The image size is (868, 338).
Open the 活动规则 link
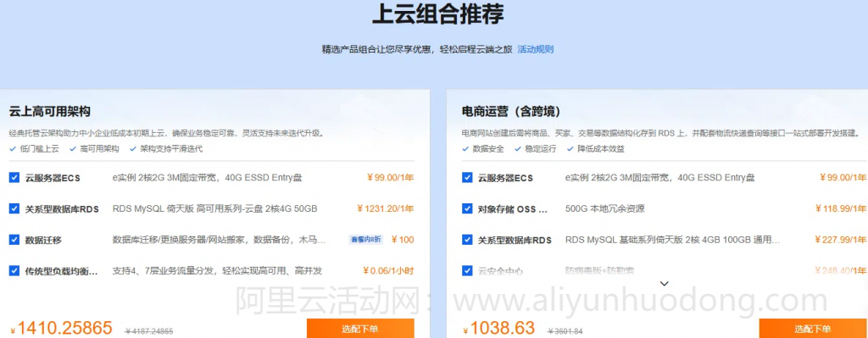[x=536, y=49]
